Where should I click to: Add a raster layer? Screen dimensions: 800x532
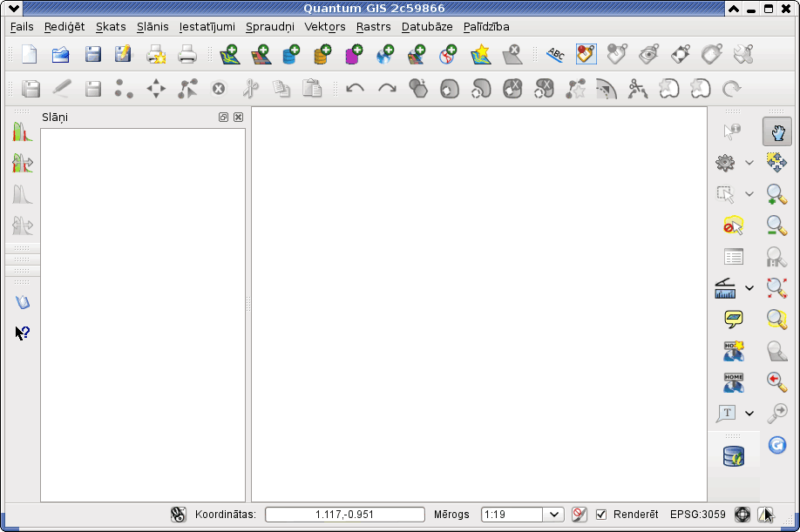click(x=261, y=55)
